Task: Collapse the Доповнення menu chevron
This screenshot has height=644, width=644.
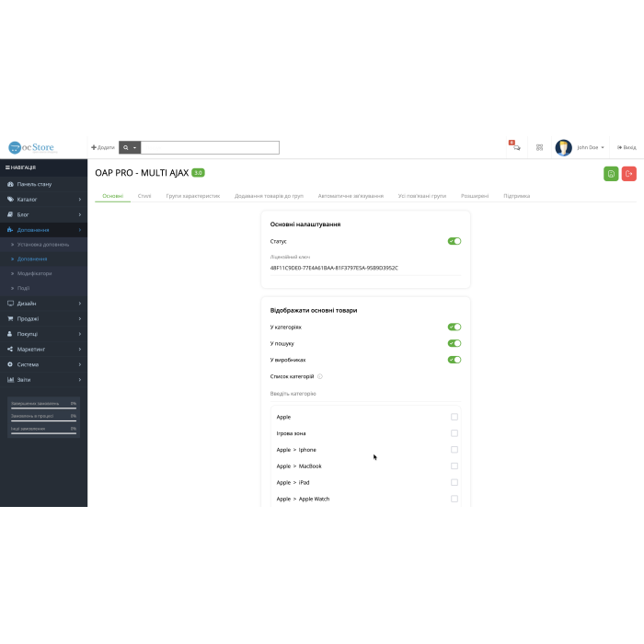Action: click(80, 230)
